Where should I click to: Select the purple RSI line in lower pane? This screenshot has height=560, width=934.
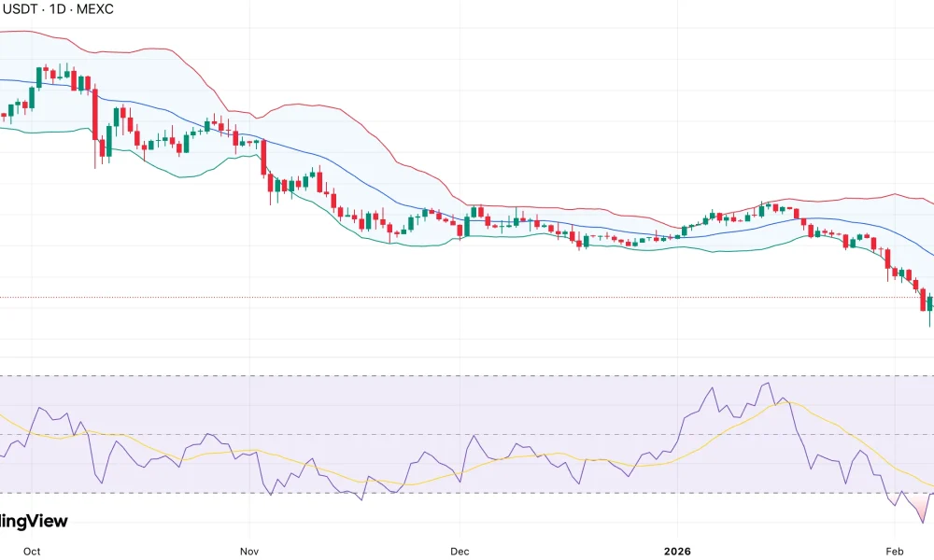(x=766, y=383)
